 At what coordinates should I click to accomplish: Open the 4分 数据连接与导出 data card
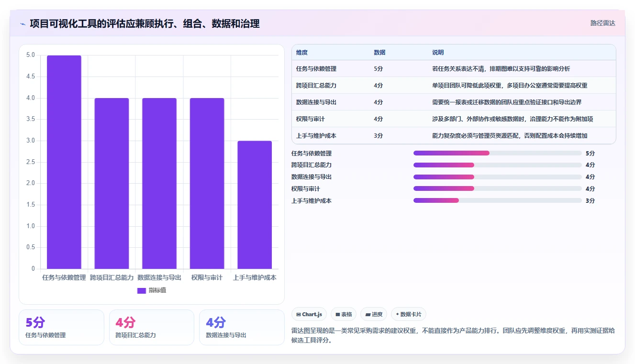coord(242,327)
